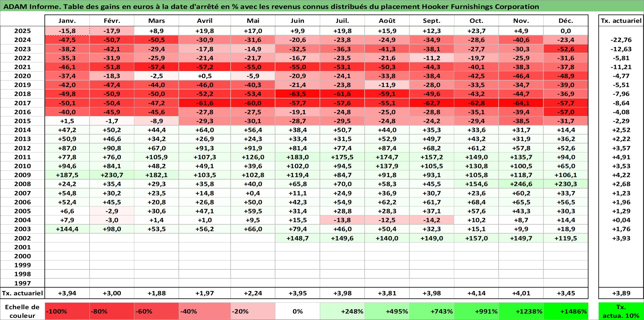Select the 2025 year row label
Viewport: 644px width, 320px height.
tap(22, 31)
